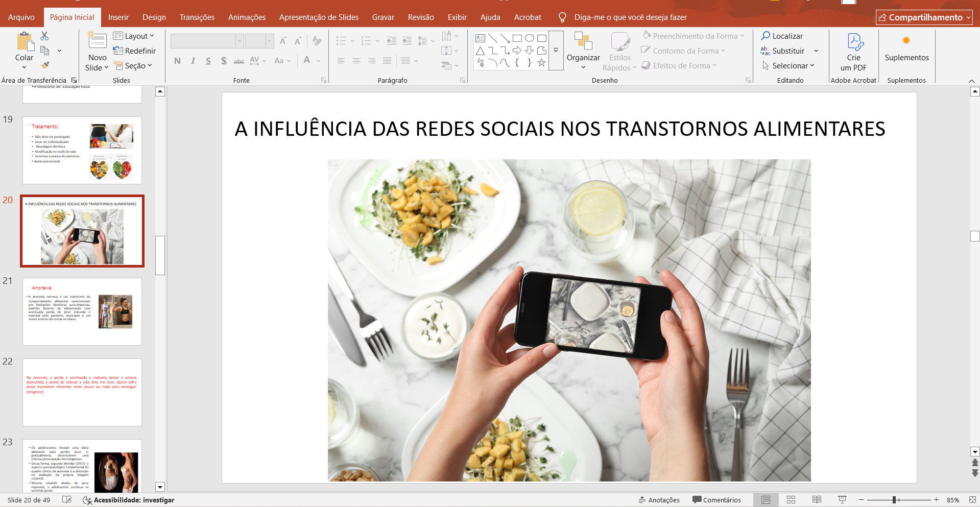The width and height of the screenshot is (980, 507).
Task: Click the increase font size icon
Action: 283,41
